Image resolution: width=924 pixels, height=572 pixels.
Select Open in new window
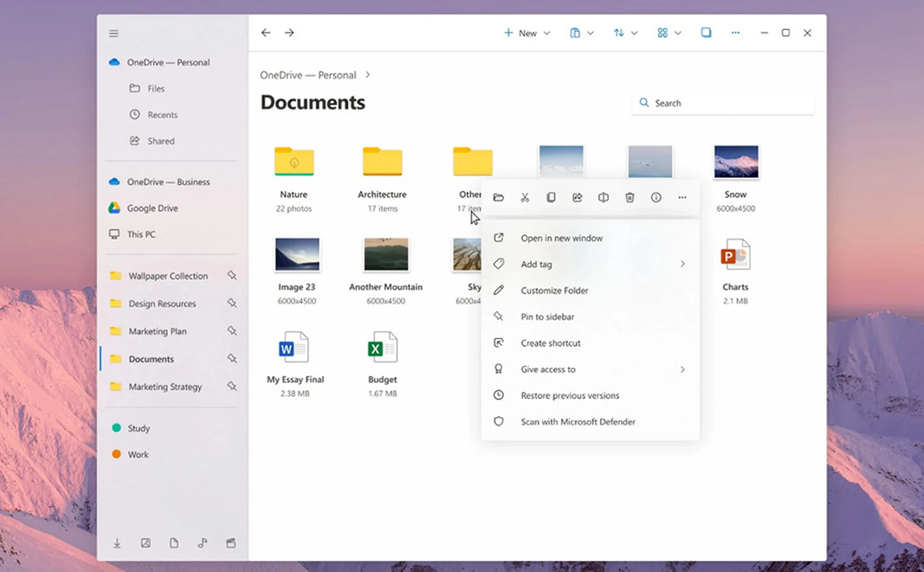pyautogui.click(x=591, y=238)
